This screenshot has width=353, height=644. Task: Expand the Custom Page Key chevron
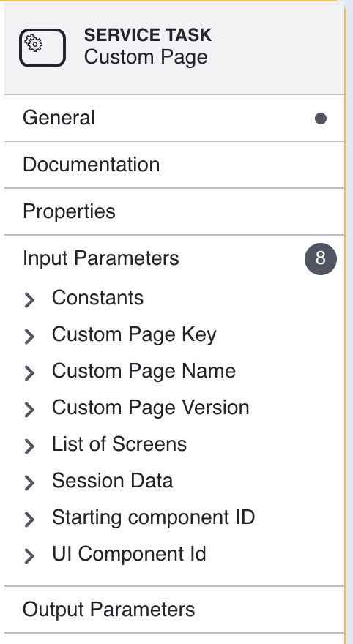point(29,336)
